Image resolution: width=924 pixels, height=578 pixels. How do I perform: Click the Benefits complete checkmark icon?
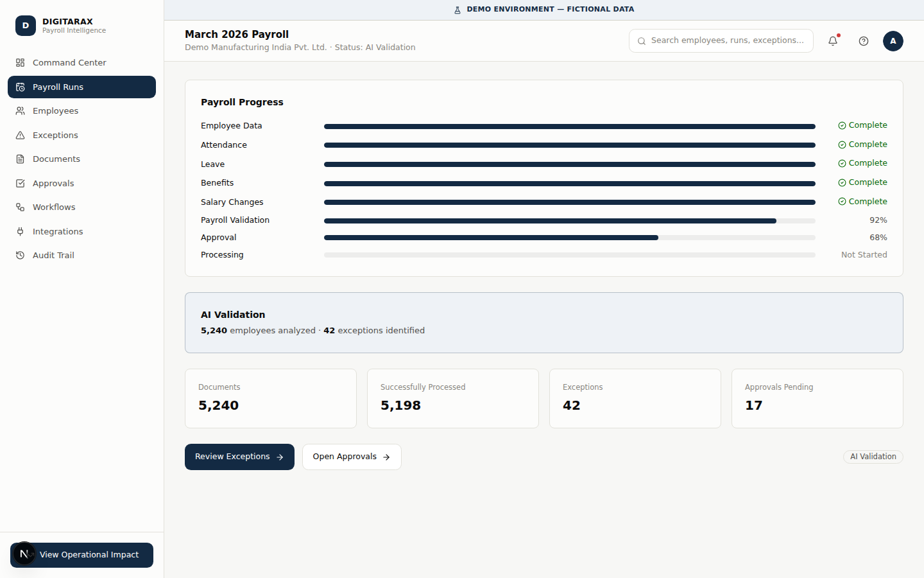coord(842,183)
